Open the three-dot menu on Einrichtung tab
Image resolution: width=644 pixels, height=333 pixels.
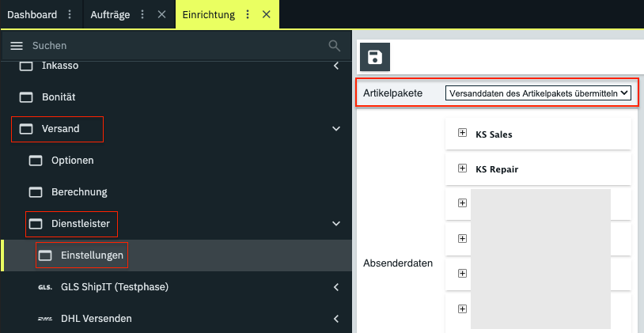(x=248, y=14)
